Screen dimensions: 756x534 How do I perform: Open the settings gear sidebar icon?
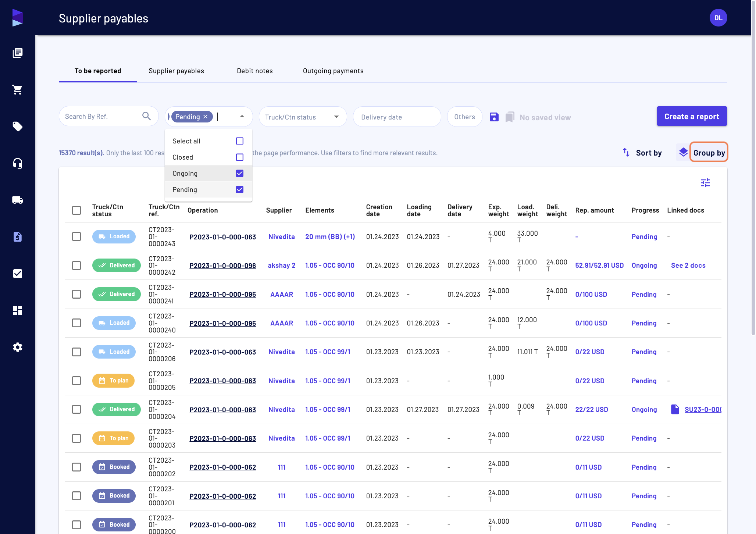(18, 347)
